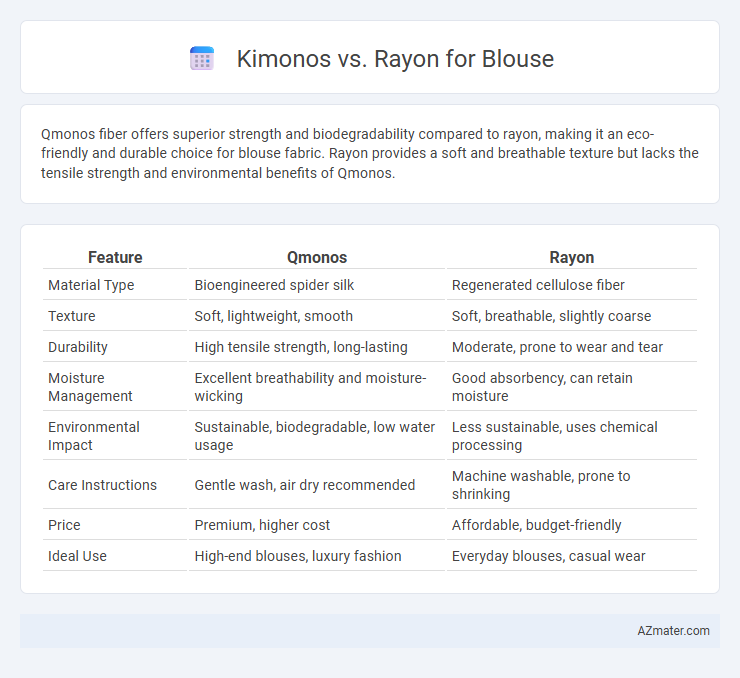
Task: Select the 'Feature' column header
Action: coord(115,257)
